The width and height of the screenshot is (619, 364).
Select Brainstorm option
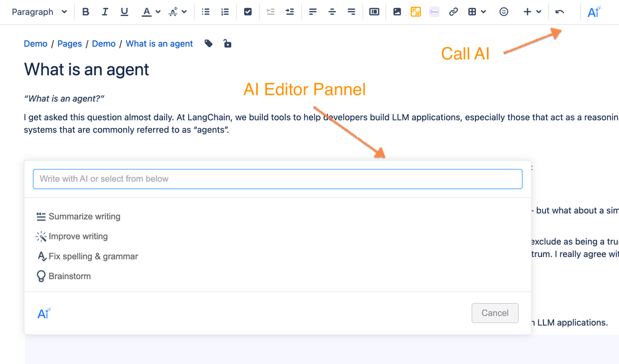[64, 276]
